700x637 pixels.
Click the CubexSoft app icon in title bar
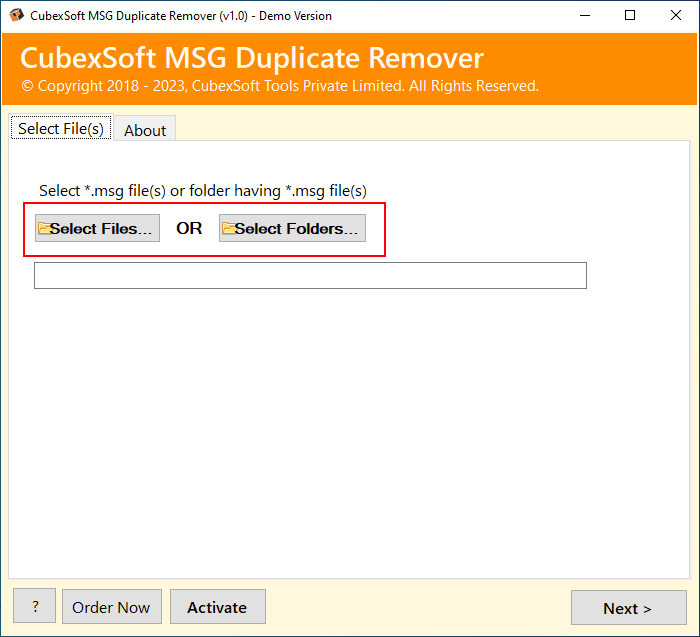click(x=17, y=15)
